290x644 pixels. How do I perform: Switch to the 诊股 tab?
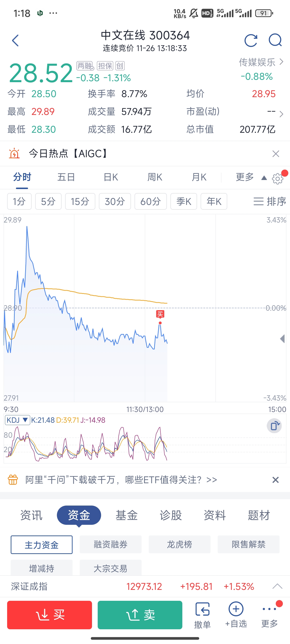[171, 515]
